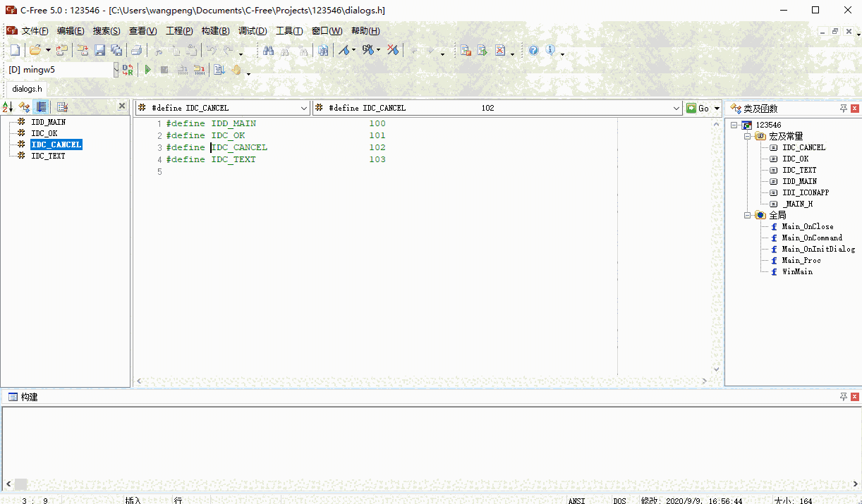Viewport: 862px width, 504px height.
Task: Open a file with the folder icon
Action: coord(35,50)
